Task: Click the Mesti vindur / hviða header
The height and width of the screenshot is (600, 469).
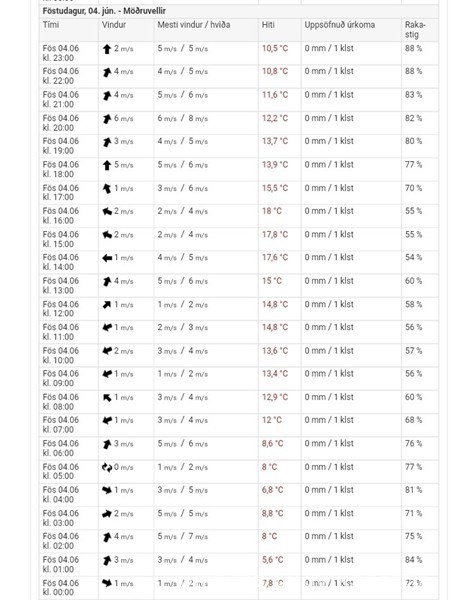Action: coord(194,25)
